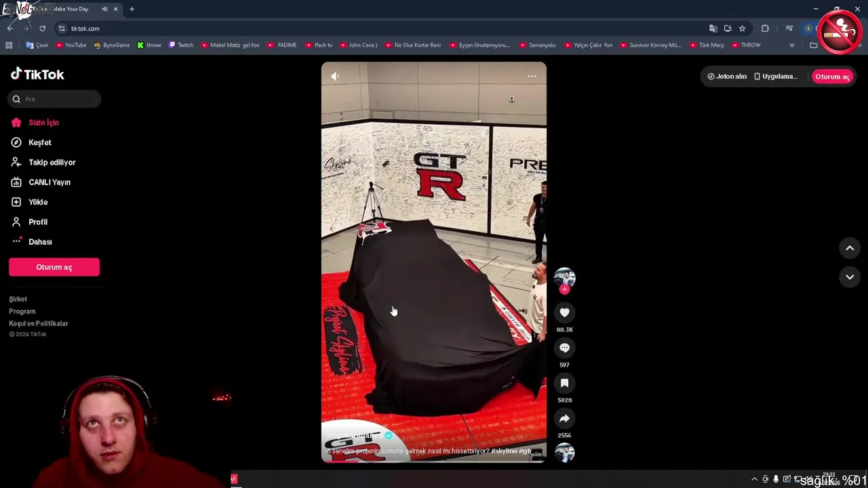Save the video with the bookmark icon
The width and height of the screenshot is (868, 488).
[564, 383]
